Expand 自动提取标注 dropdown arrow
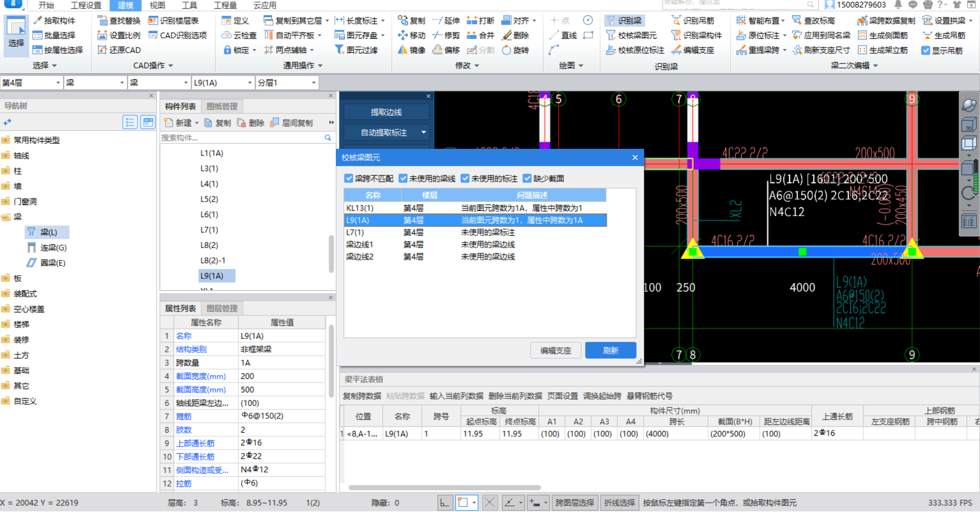The height and width of the screenshot is (512, 980). [x=424, y=132]
